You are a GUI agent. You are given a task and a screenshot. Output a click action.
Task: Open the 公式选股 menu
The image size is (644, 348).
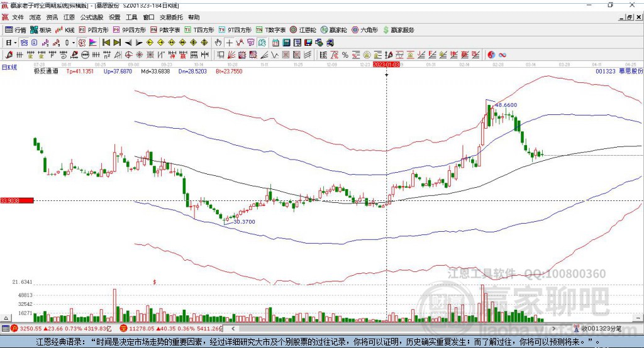pos(92,17)
